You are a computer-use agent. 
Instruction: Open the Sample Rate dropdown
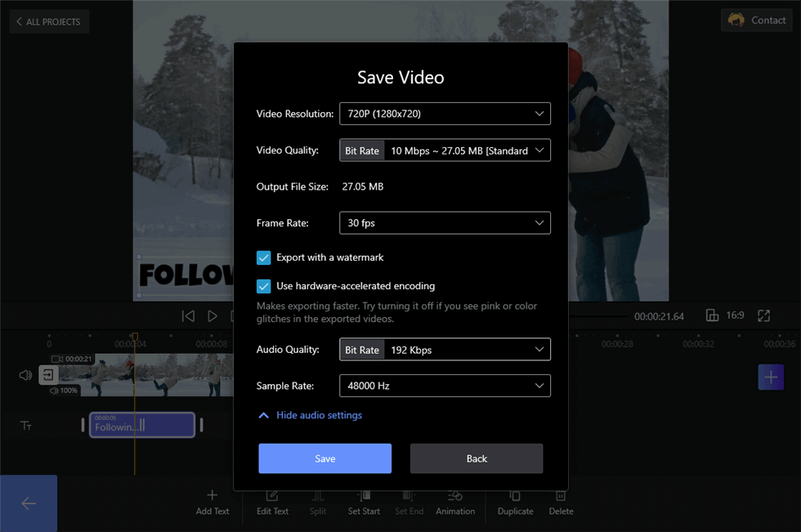(x=445, y=386)
